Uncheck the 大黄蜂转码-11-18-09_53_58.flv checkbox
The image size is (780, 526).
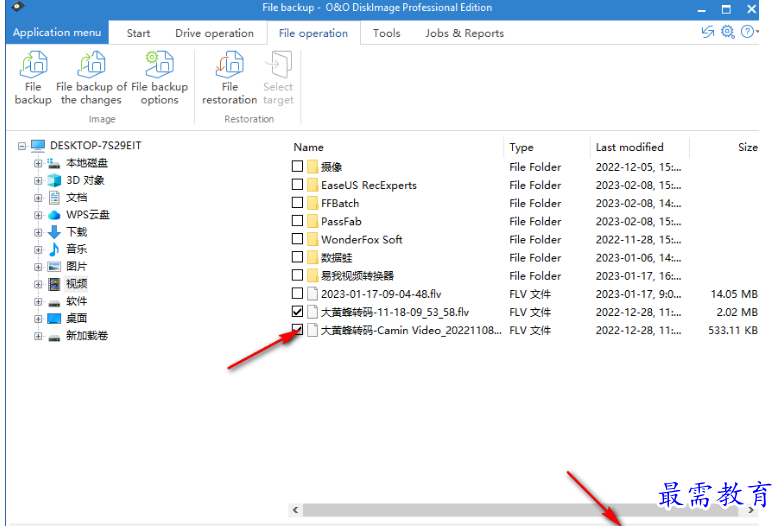(x=297, y=312)
